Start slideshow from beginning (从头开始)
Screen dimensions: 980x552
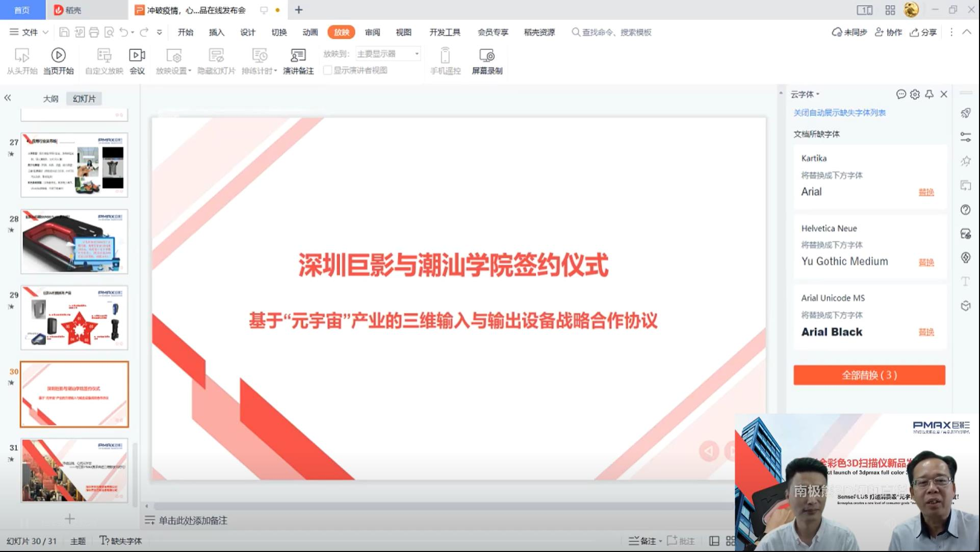[x=22, y=61]
